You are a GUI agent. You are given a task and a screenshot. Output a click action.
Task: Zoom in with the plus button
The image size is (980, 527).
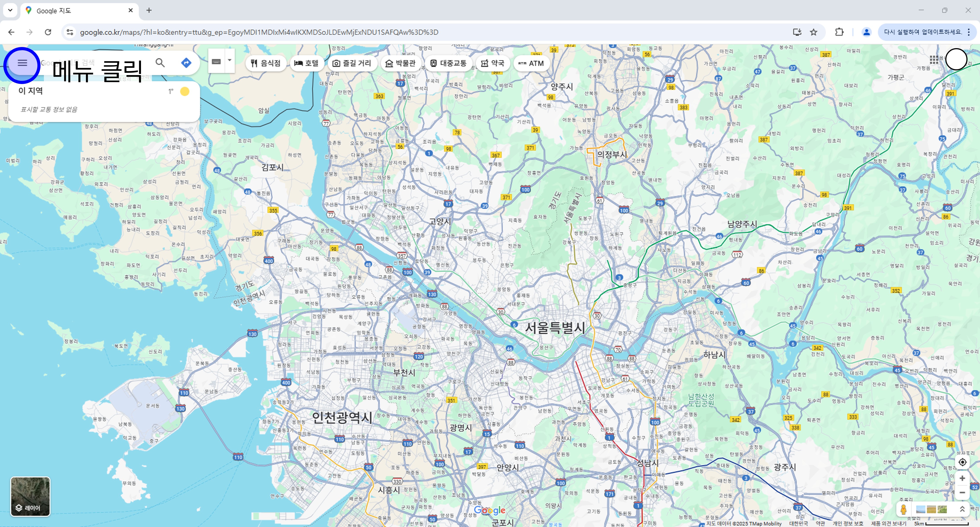point(962,478)
